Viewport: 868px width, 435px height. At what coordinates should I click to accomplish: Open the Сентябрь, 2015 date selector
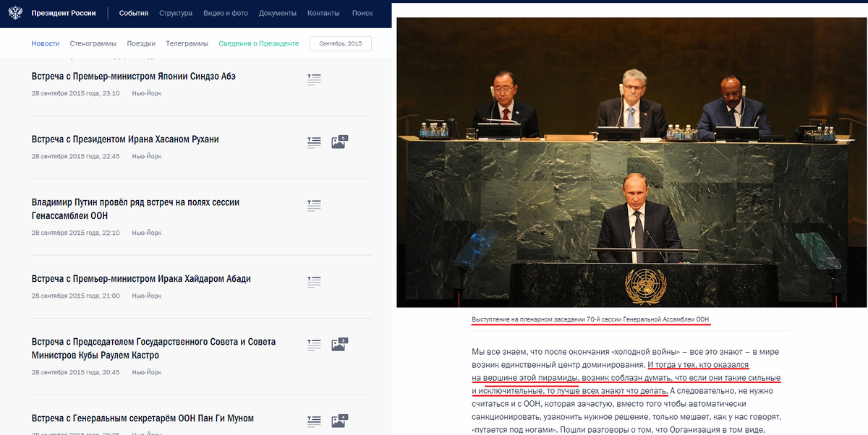pos(341,43)
